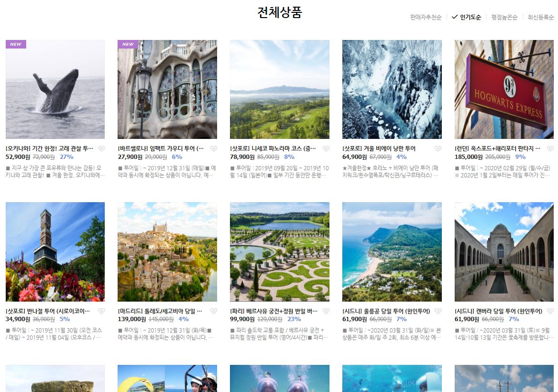Open [삿포로] 겨울 비에이 낭만 투어 title
This screenshot has width=558, height=392.
pos(379,148)
